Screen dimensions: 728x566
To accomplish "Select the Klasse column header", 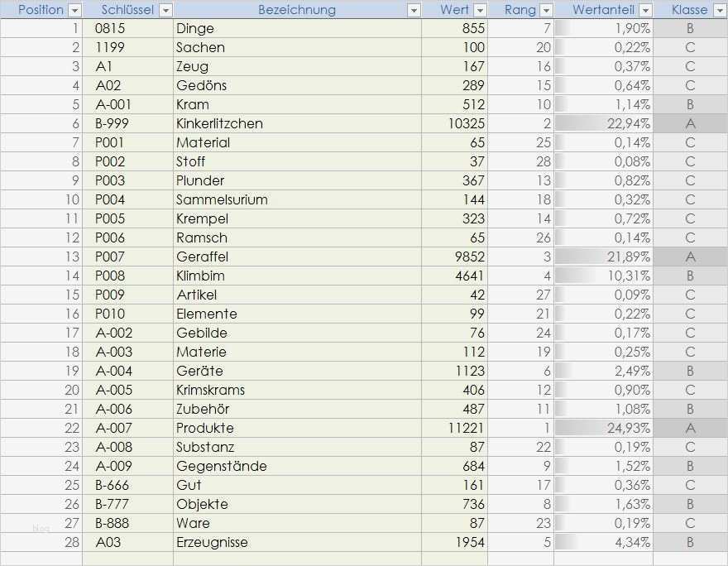I will point(689,10).
